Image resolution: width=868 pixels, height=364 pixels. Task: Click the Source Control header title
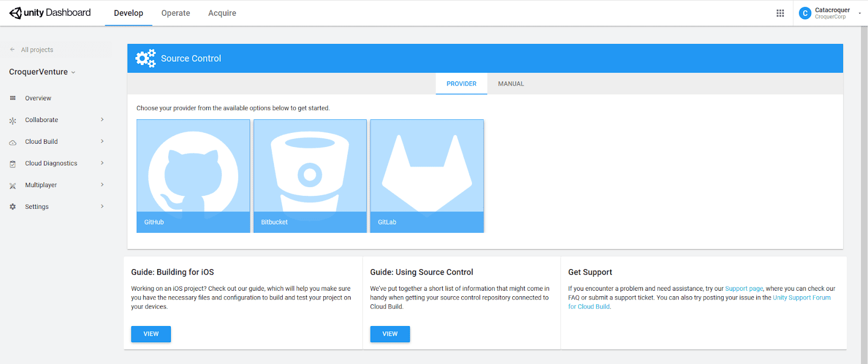[x=191, y=59]
